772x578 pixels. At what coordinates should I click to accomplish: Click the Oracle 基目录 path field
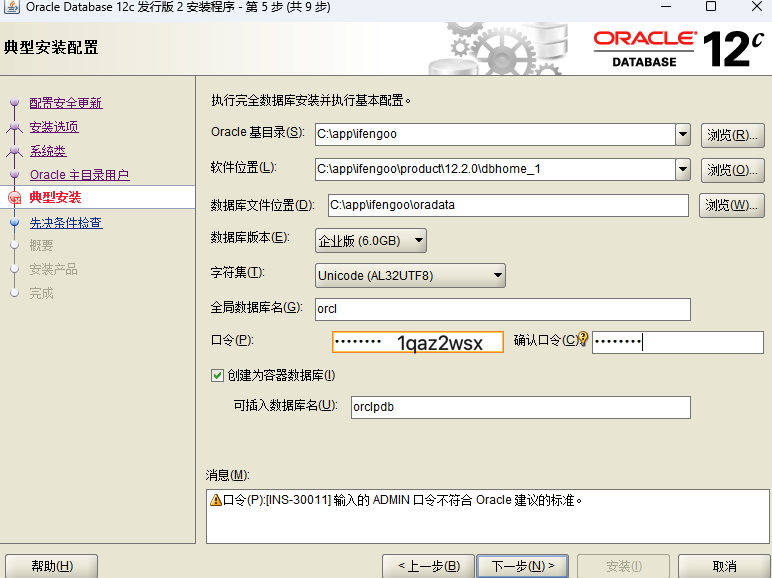(495, 134)
